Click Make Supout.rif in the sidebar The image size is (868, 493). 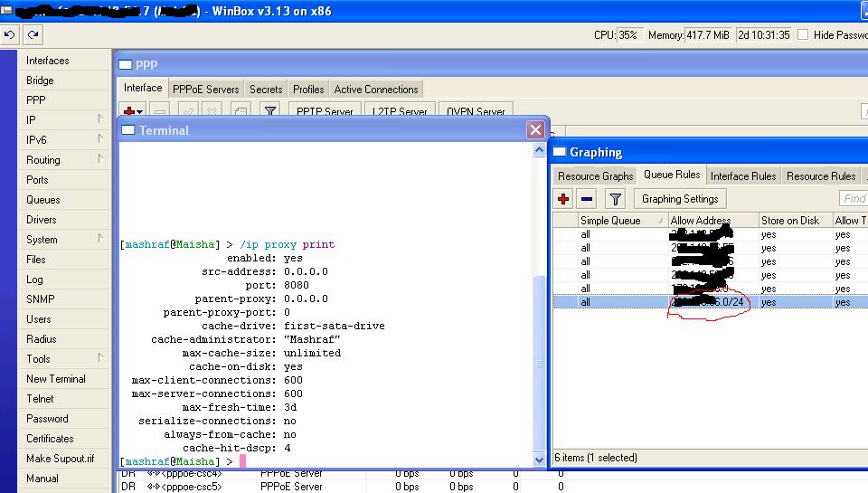coord(61,460)
